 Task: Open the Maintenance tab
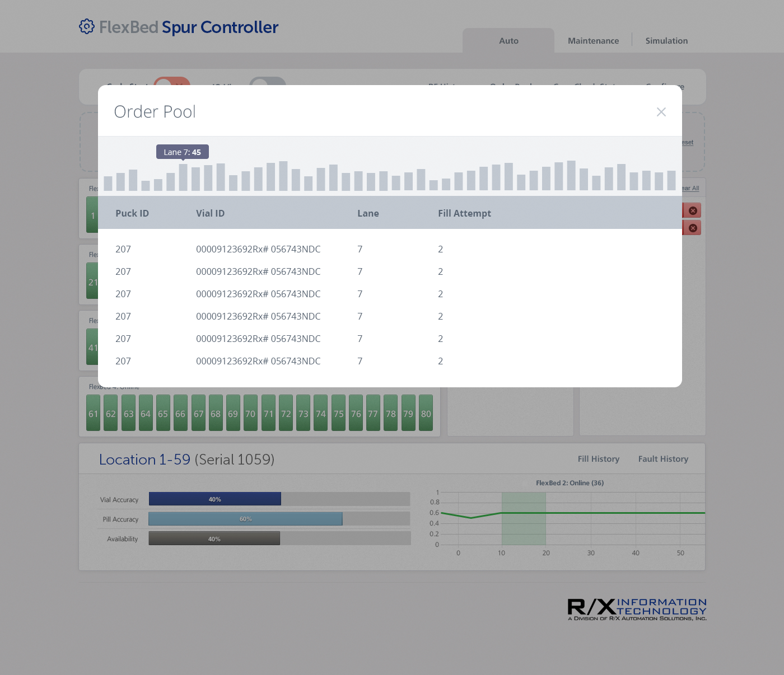pos(593,41)
